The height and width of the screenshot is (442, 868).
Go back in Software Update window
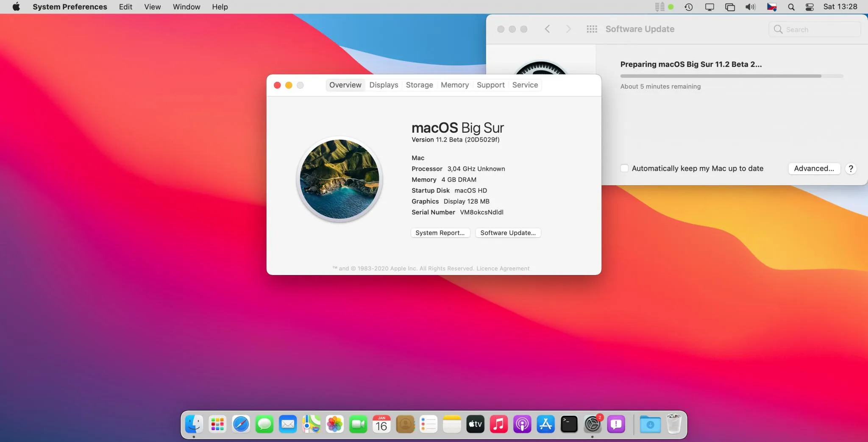[x=547, y=29]
